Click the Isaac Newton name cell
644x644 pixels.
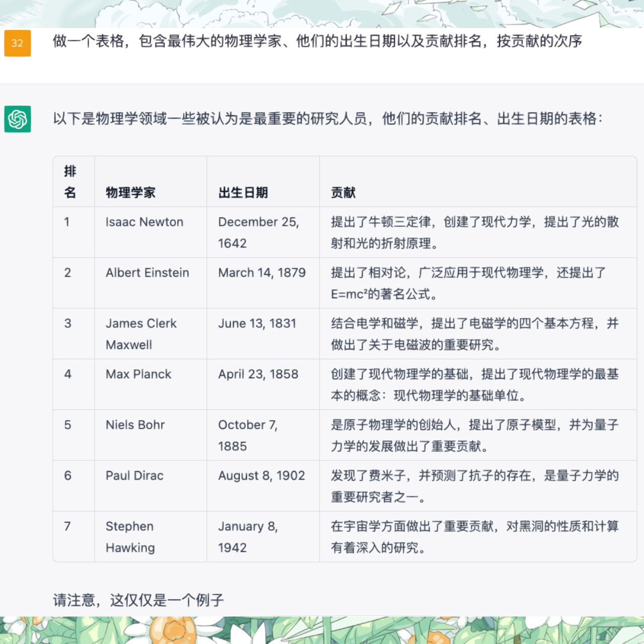[x=144, y=222]
